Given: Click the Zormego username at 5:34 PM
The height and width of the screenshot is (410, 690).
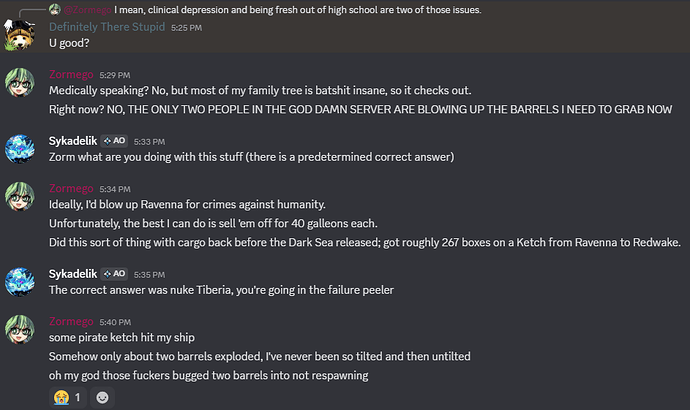Looking at the screenshot, I should click(x=72, y=188).
